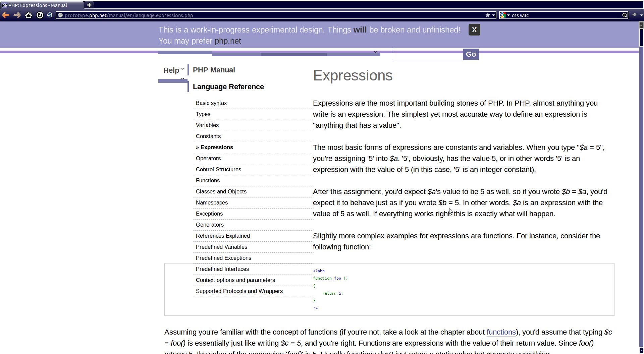Open the functions chapter link
This screenshot has width=644, height=354.
click(x=501, y=332)
